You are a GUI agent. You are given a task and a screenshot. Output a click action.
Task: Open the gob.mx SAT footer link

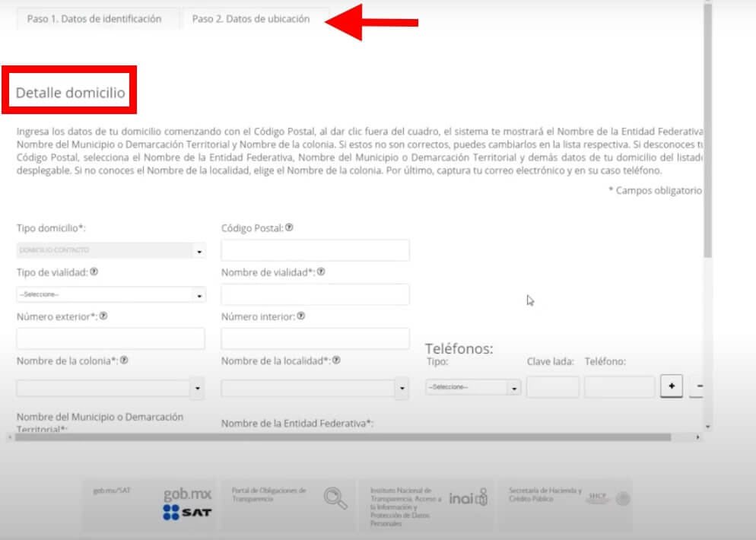pos(186,503)
